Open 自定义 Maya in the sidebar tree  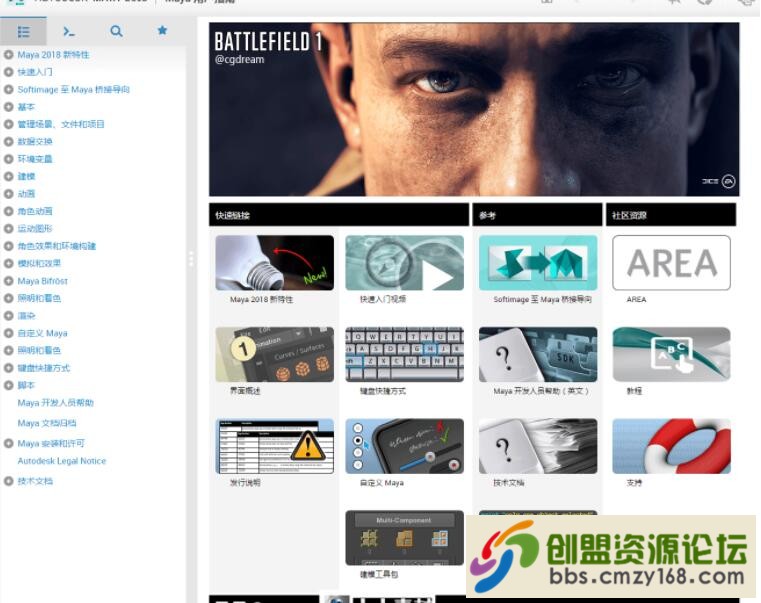point(42,334)
